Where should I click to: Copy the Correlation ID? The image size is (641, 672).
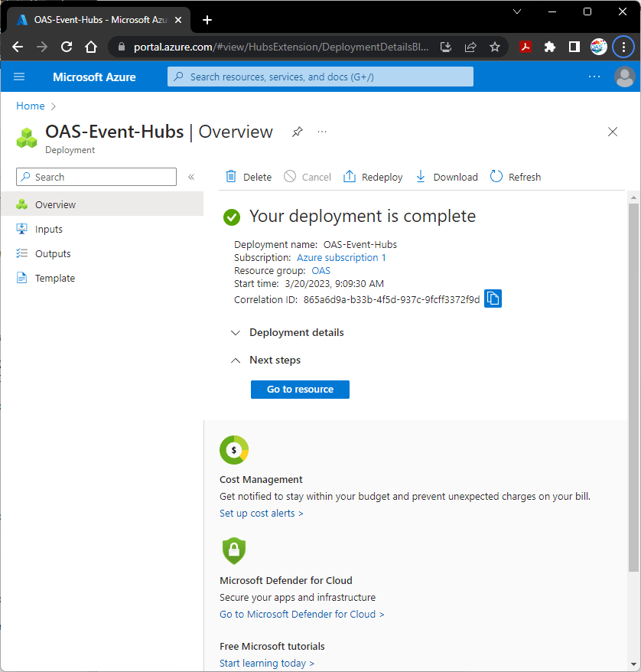tap(493, 298)
